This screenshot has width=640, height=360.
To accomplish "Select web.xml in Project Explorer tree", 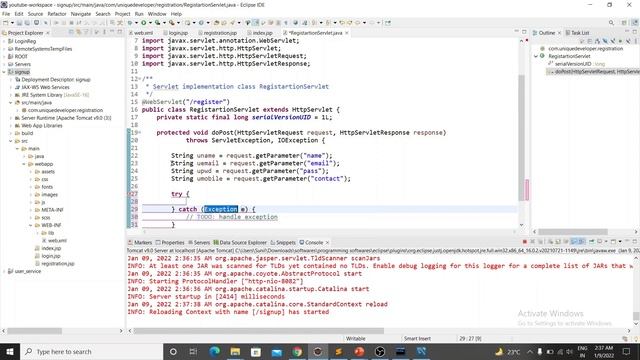I will (57, 240).
